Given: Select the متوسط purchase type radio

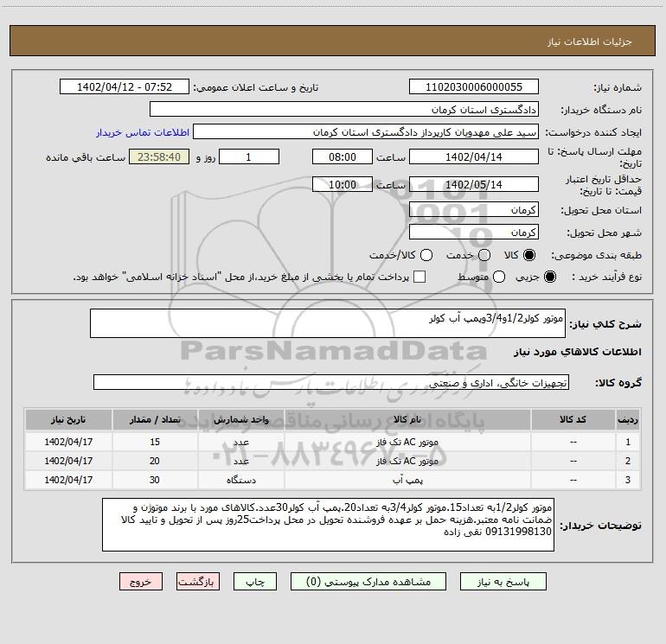Looking at the screenshot, I should (x=499, y=277).
